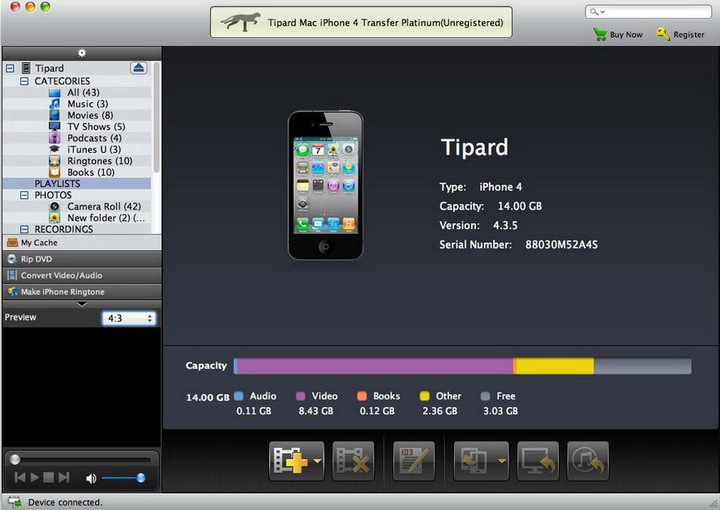Screen dimensions: 720x510
Task: Mute using the speaker icon
Action: [91, 478]
